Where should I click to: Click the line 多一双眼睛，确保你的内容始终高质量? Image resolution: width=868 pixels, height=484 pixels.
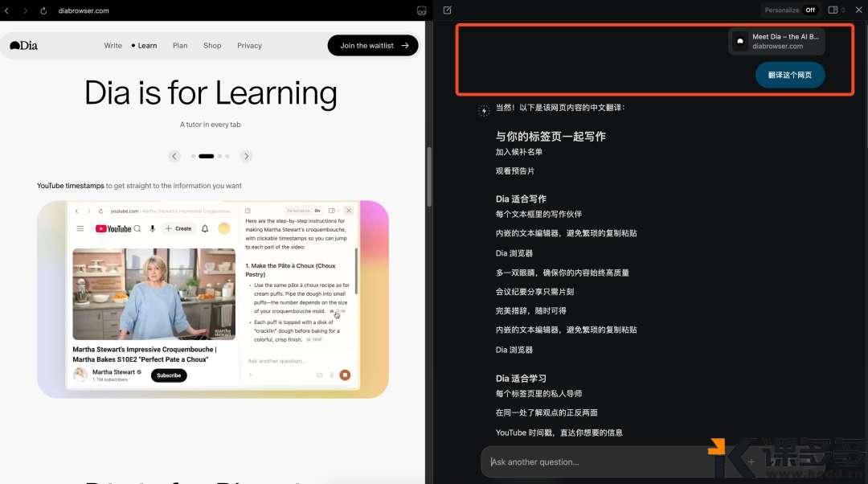coord(562,273)
